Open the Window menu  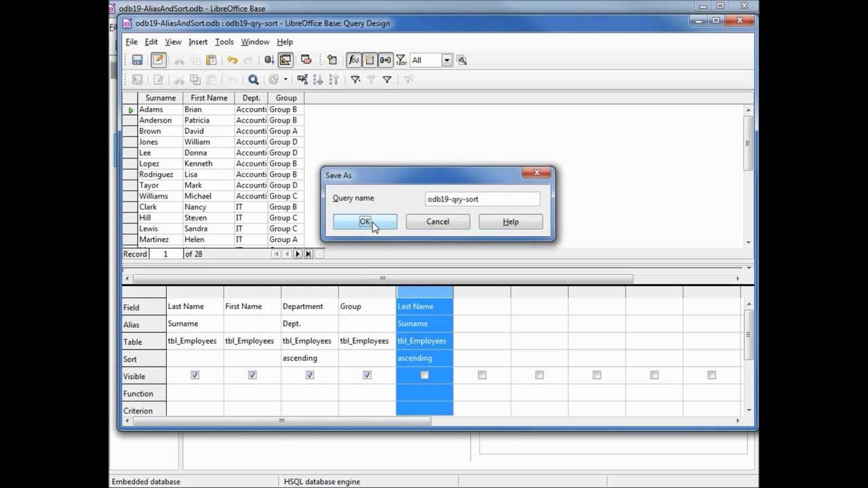pyautogui.click(x=255, y=42)
